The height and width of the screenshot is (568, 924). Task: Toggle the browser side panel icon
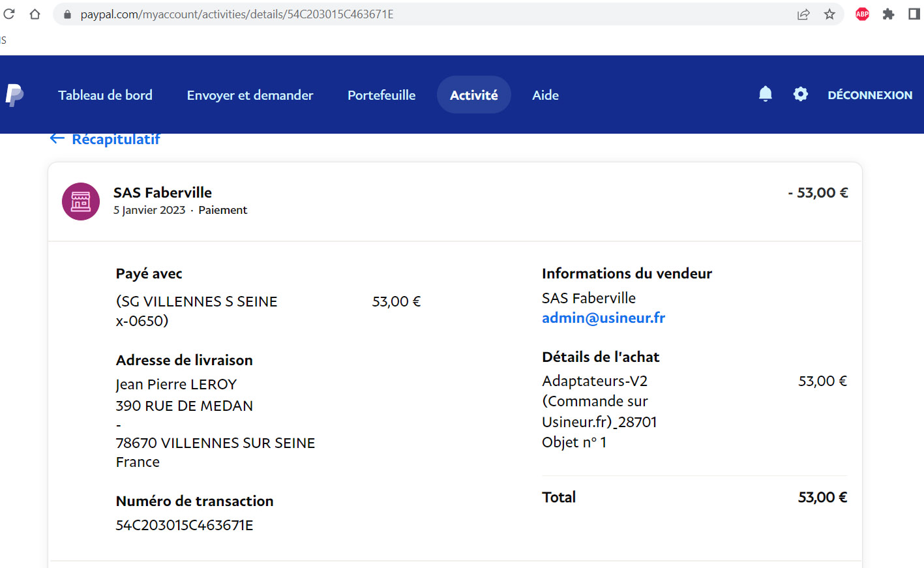(914, 14)
